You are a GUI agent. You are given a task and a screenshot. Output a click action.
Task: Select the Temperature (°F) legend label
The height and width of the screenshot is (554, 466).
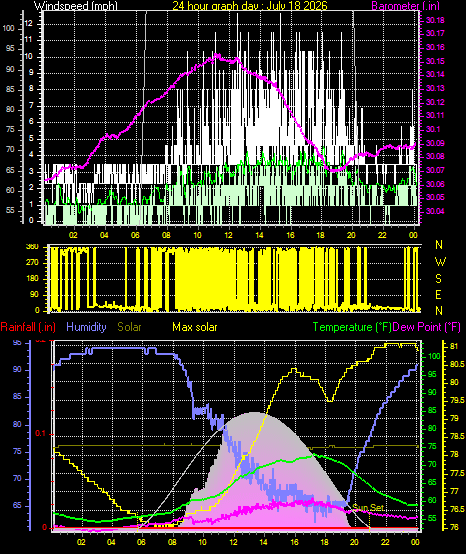coord(352,327)
